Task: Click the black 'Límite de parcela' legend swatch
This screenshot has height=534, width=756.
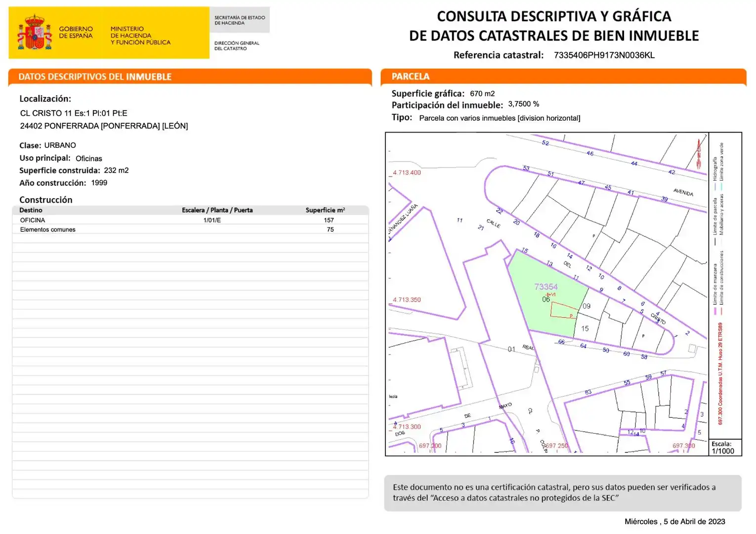Action: tap(715, 242)
